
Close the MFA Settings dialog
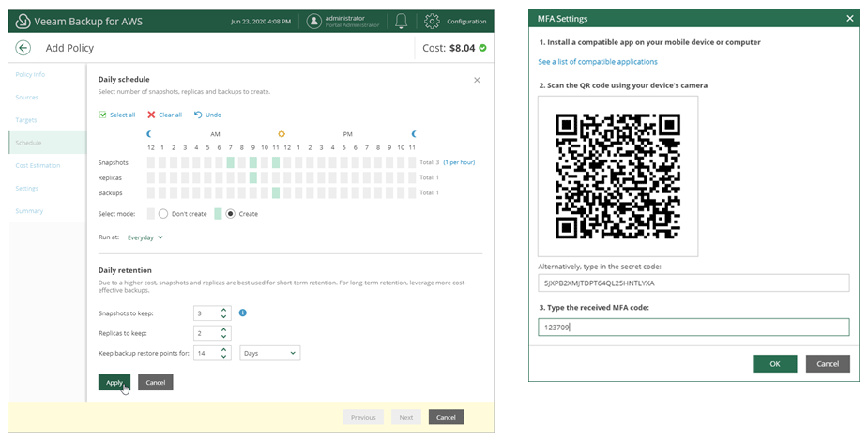tap(850, 18)
